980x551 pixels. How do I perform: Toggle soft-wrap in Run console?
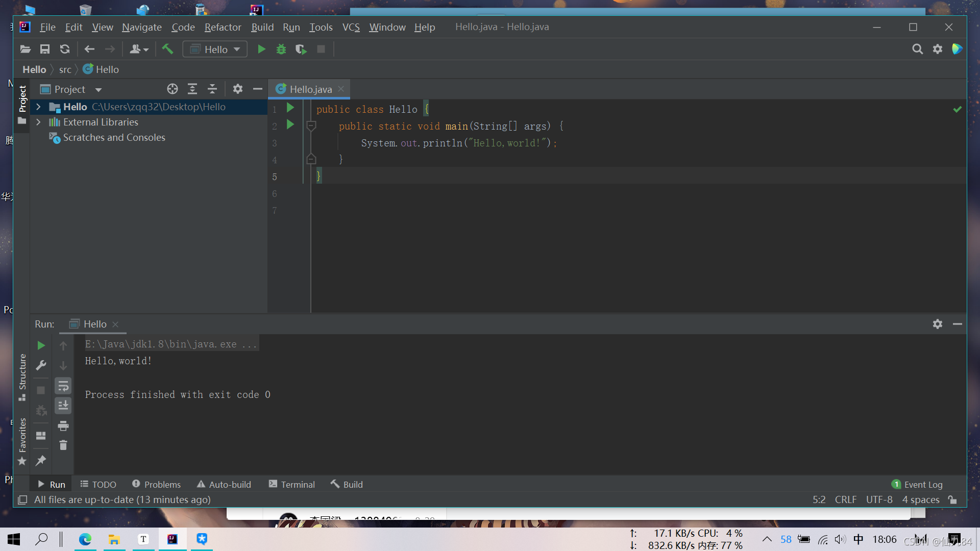tap(63, 386)
